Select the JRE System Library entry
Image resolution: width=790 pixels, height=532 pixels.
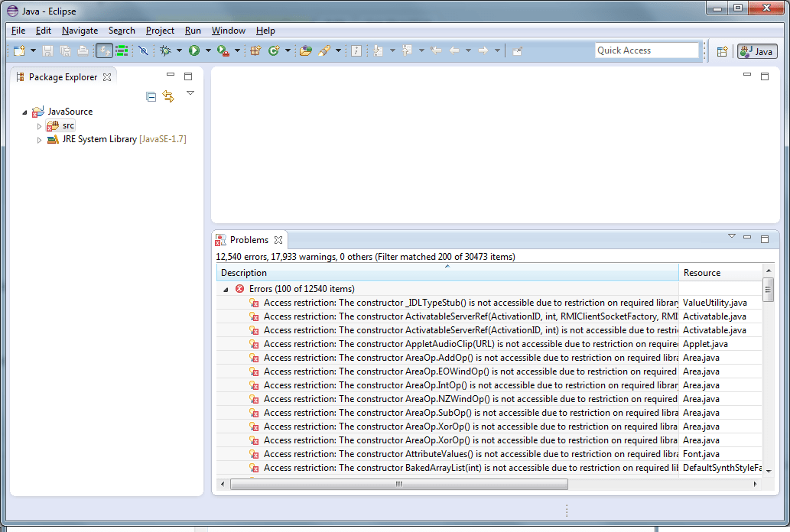pyautogui.click(x=116, y=139)
